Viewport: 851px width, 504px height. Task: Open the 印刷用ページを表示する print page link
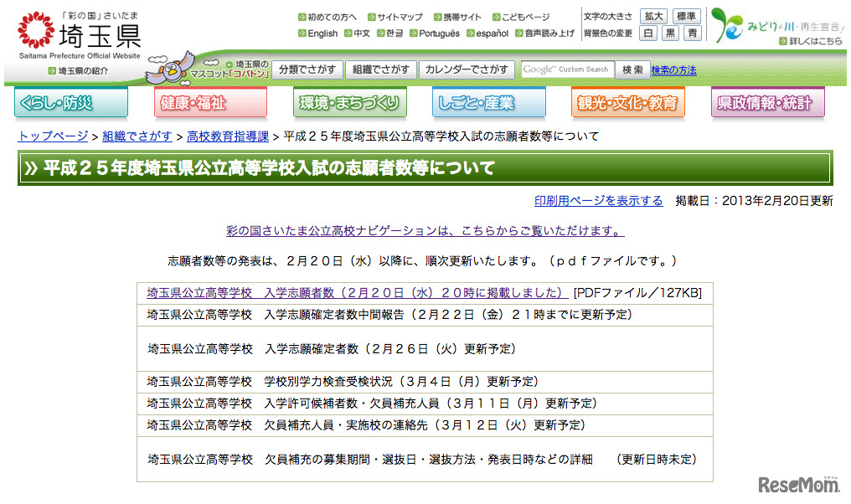coord(601,201)
